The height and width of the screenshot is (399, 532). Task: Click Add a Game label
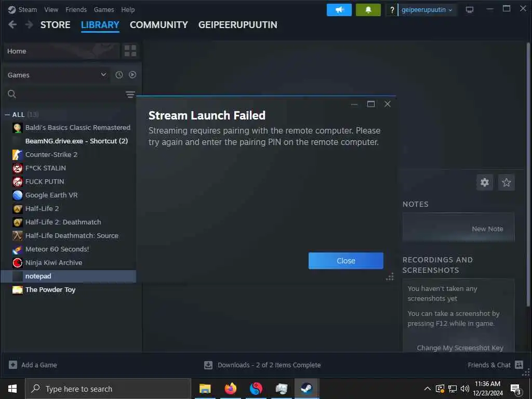(39, 365)
